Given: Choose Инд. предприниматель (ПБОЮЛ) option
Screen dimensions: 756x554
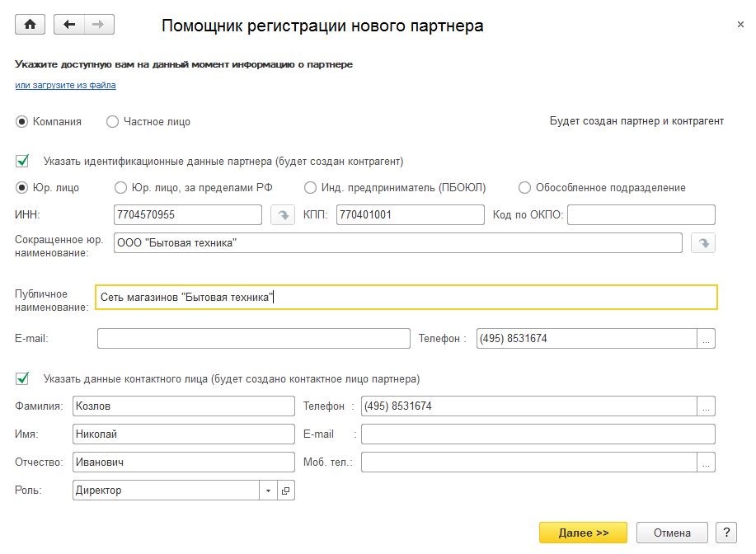Looking at the screenshot, I should click(x=310, y=188).
